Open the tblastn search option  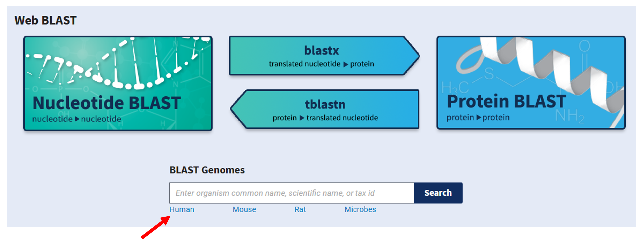click(325, 105)
